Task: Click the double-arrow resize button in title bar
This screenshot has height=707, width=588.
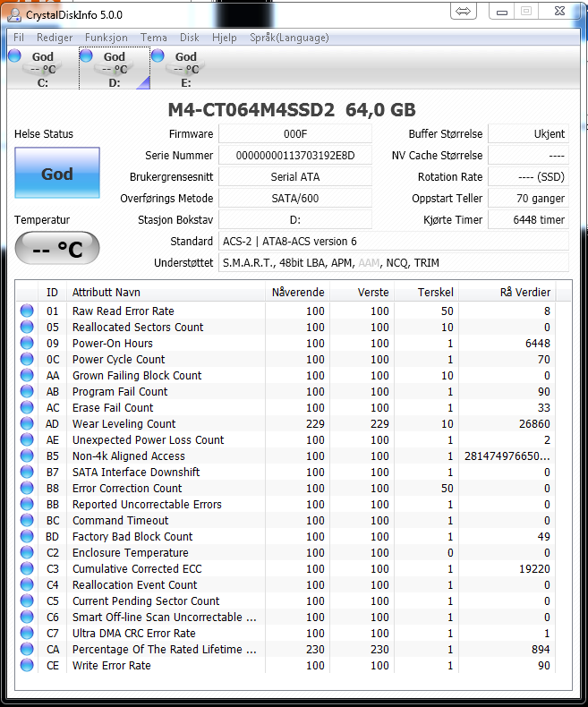Action: coord(463,12)
